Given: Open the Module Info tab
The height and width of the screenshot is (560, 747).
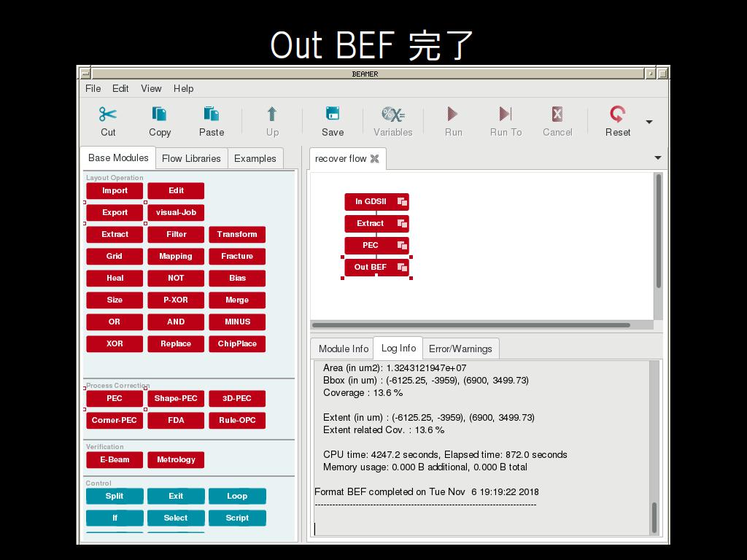Looking at the screenshot, I should pos(344,349).
